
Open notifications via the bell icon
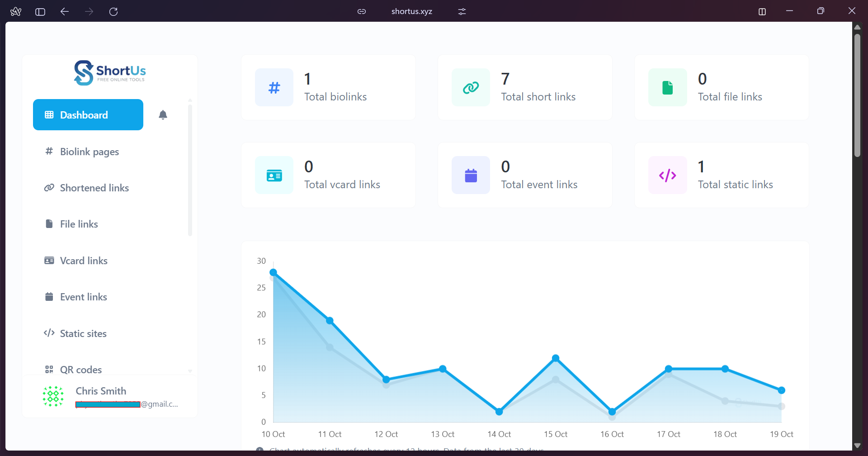pos(163,115)
